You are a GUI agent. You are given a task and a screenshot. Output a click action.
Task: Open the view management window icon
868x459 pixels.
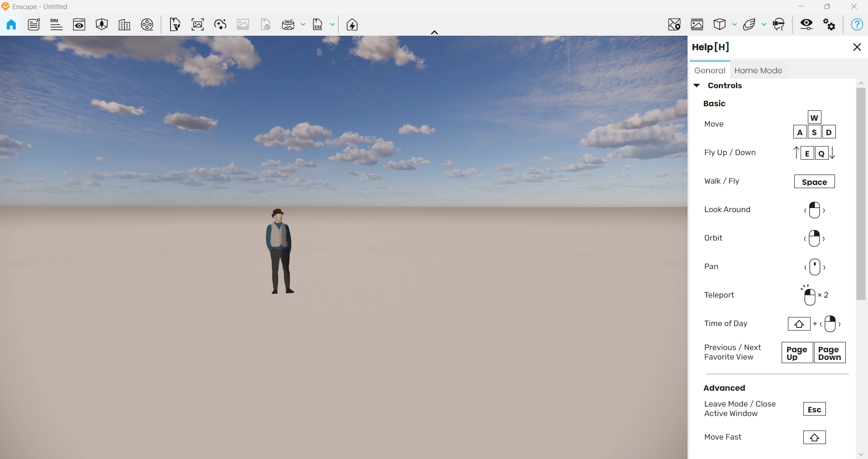[x=79, y=24]
